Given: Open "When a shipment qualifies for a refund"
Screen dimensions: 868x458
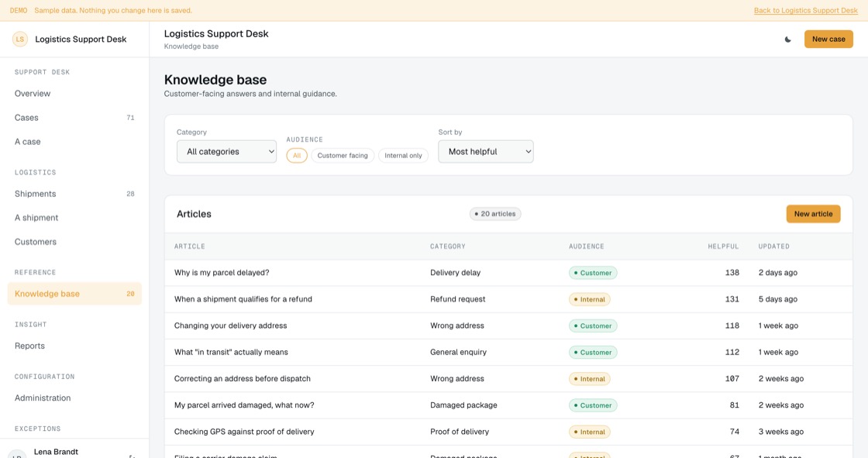Looking at the screenshot, I should pos(243,300).
